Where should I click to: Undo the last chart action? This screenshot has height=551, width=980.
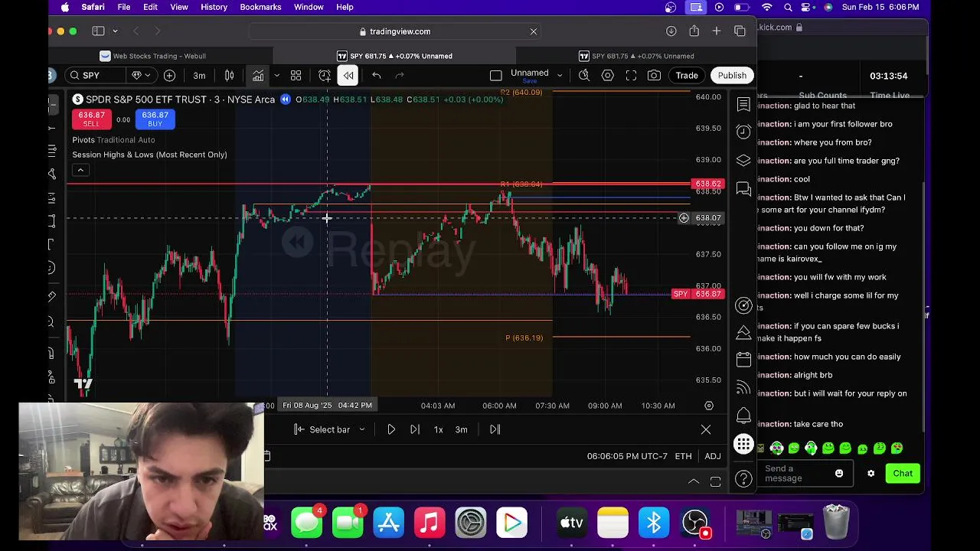click(376, 75)
